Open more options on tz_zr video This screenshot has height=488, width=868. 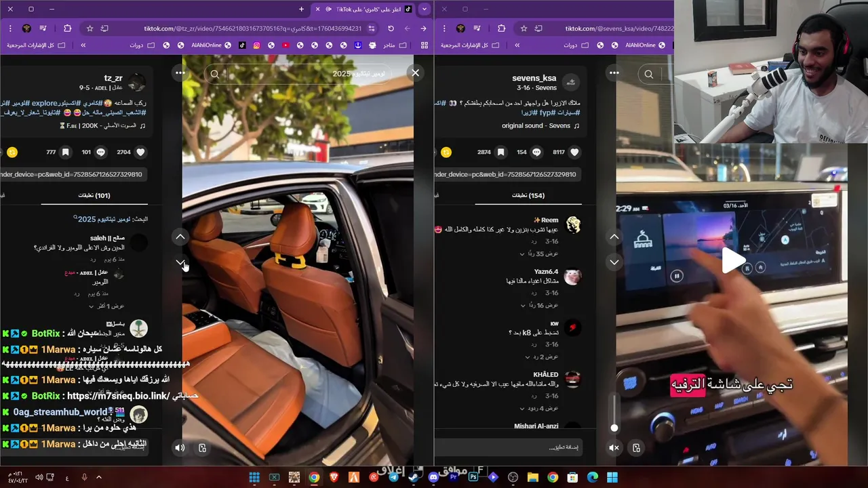point(180,73)
